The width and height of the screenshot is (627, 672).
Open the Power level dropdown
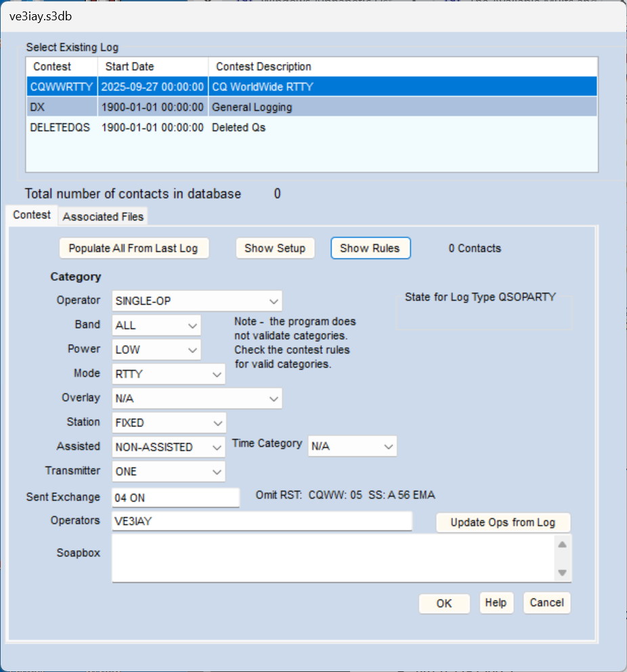pos(156,350)
